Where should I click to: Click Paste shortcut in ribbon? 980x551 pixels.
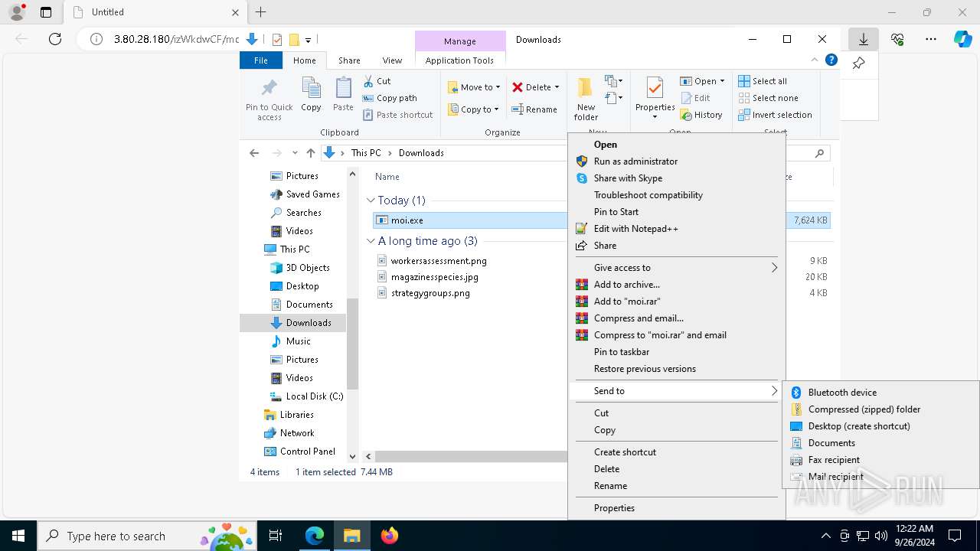(397, 115)
